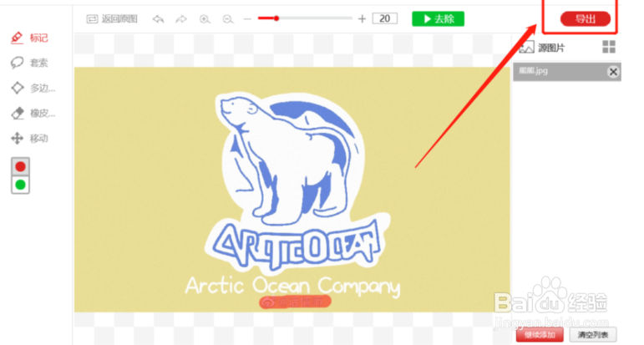The image size is (644, 345).
Task: Select the 橡皮 eraser tool
Action: tap(33, 113)
